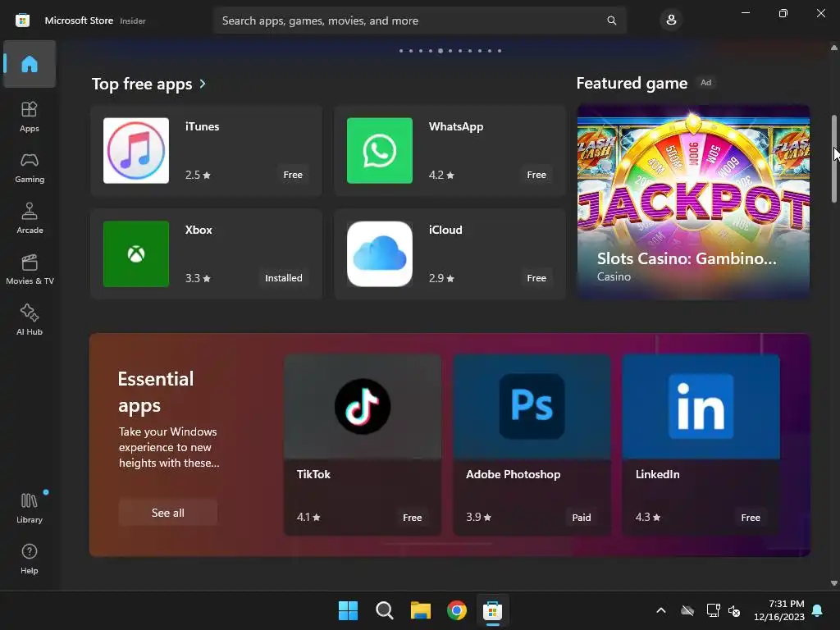Click the network status tray icon
Viewport: 840px width, 630px height.
point(713,610)
